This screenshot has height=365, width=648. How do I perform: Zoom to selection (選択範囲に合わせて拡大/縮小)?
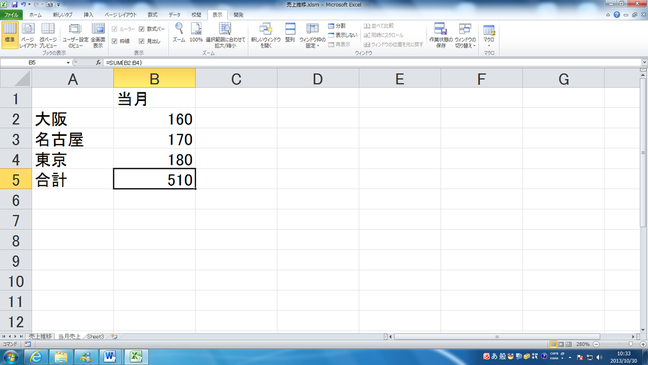225,35
